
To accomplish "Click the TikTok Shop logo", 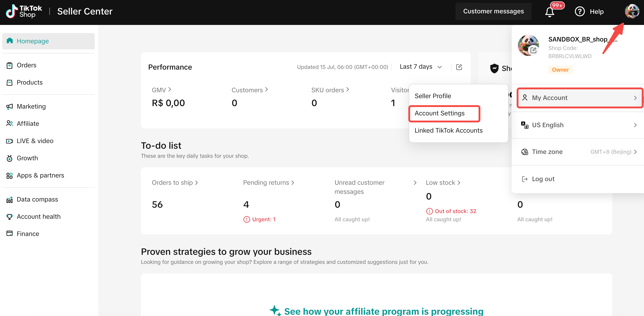I will pyautogui.click(x=24, y=11).
